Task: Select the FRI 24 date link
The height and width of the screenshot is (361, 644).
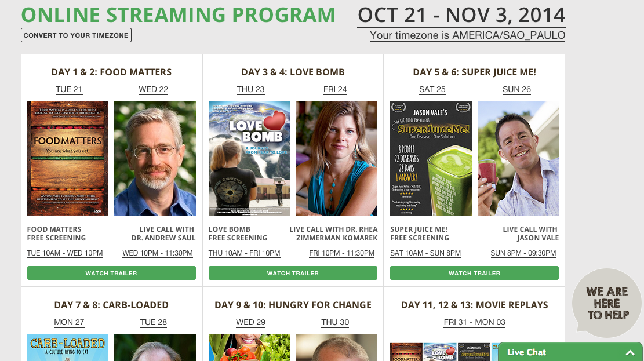Action: click(335, 89)
